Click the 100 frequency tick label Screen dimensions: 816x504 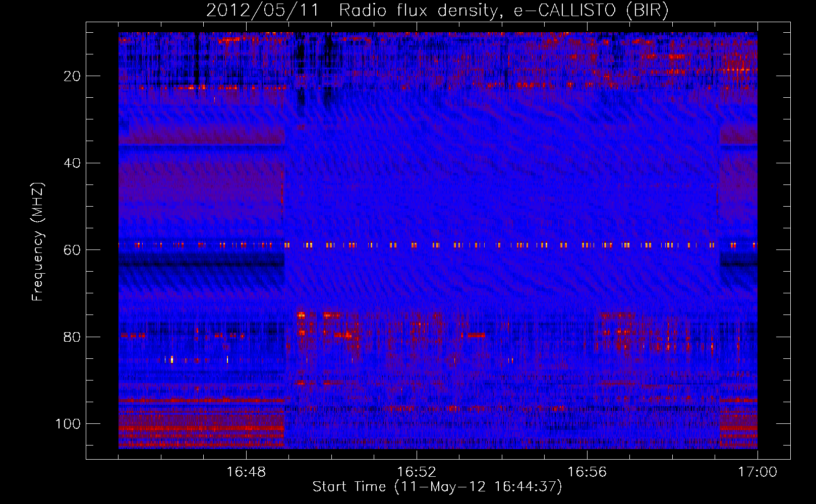[68, 424]
